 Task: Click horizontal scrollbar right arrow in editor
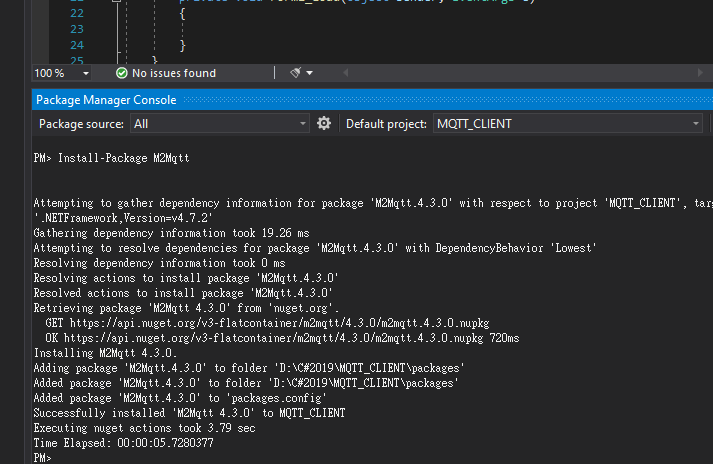[700, 73]
